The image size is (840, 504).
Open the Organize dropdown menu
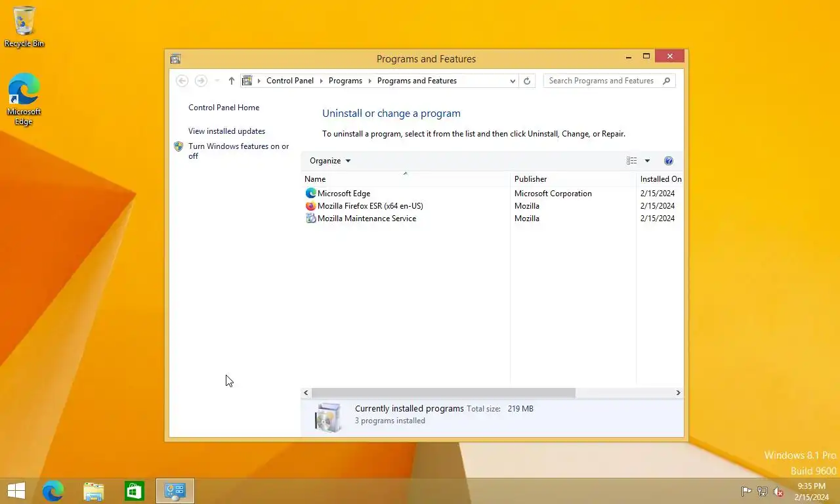[x=330, y=161]
